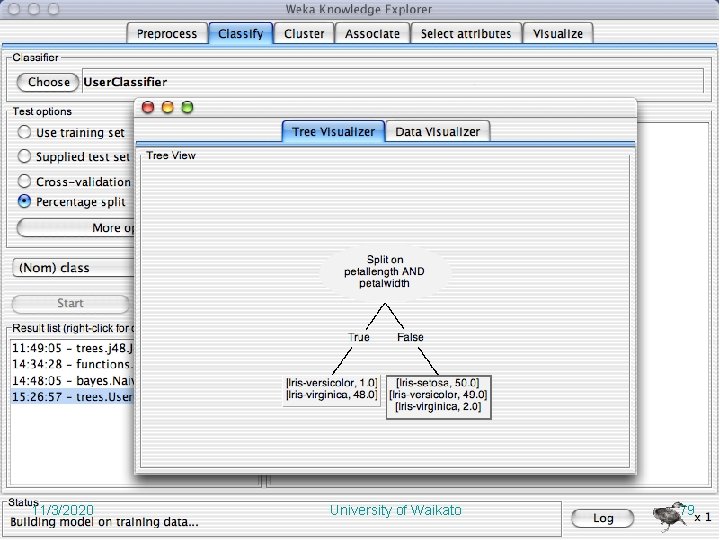Click leaf node with Iris-virginica 48.0
Image resolution: width=720 pixels, height=540 pixels.
(332, 390)
